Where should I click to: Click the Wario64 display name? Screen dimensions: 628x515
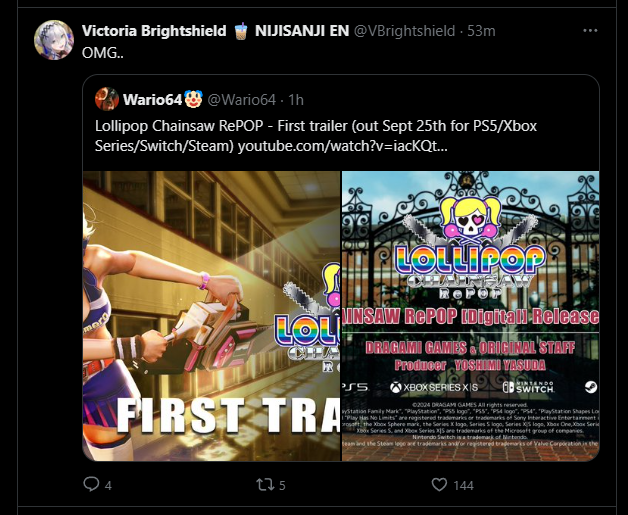click(153, 100)
